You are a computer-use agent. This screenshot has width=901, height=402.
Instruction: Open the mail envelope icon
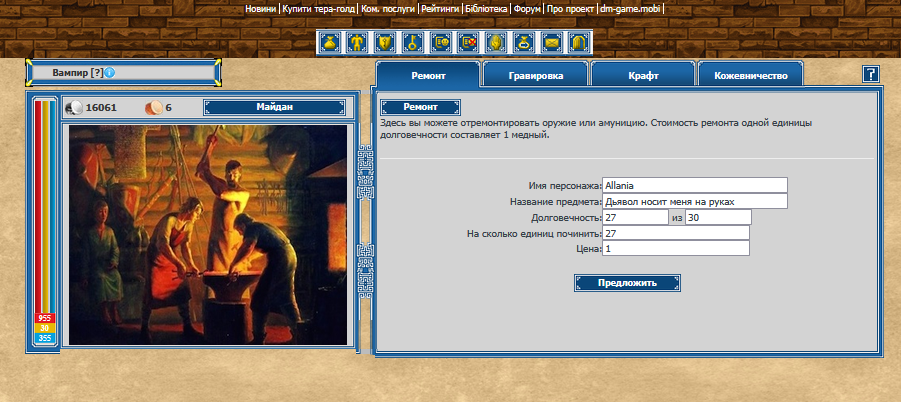tap(552, 42)
